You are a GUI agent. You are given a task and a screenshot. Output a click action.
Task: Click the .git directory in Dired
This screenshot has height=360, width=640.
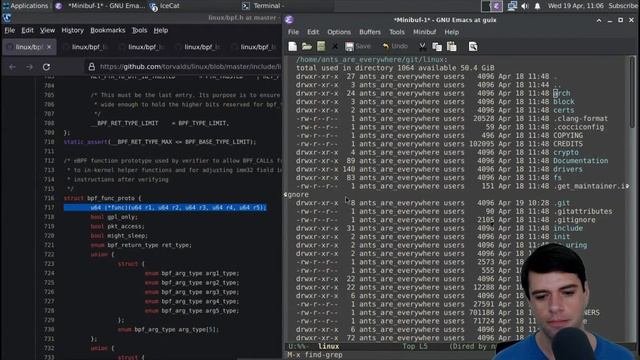[562, 203]
